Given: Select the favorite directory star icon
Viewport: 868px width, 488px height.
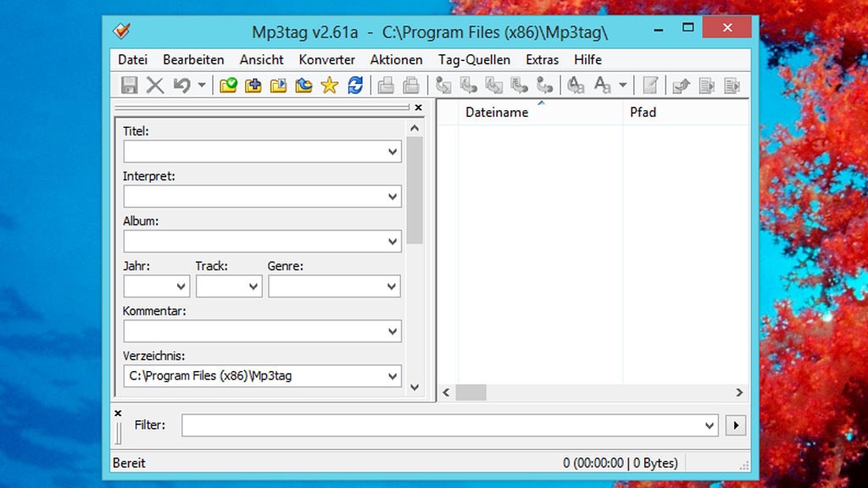Looking at the screenshot, I should pyautogui.click(x=329, y=85).
